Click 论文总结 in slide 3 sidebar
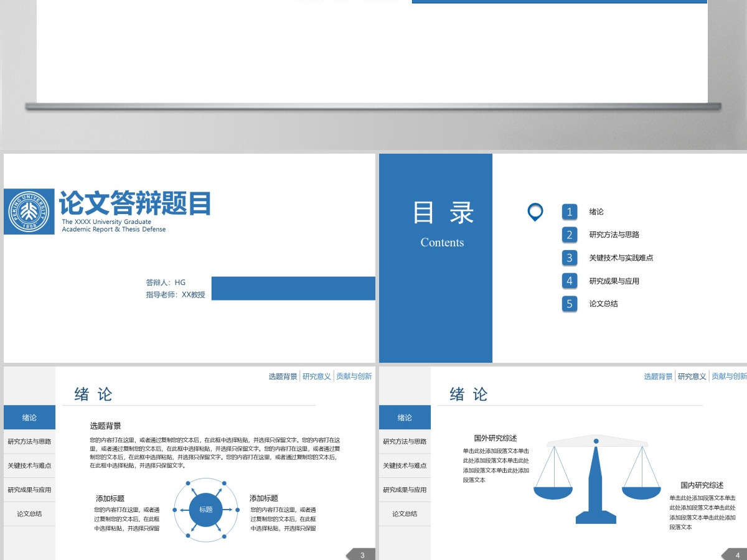747x560 pixels. pyautogui.click(x=29, y=514)
